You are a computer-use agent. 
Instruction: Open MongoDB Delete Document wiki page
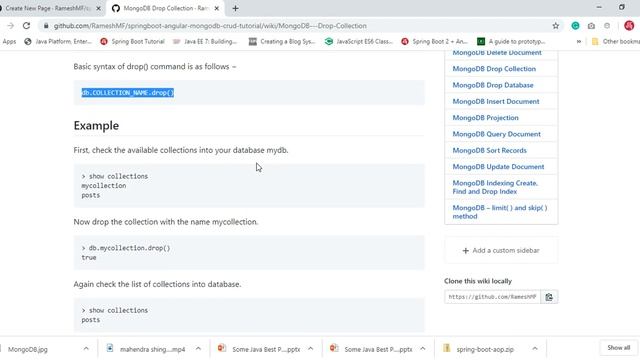click(497, 53)
